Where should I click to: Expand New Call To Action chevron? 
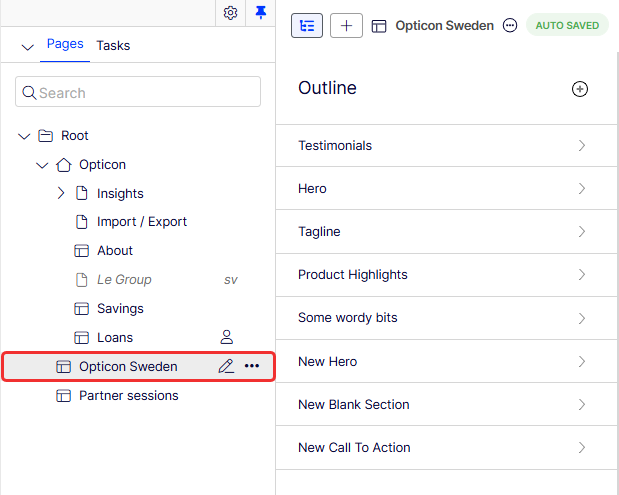(x=582, y=448)
